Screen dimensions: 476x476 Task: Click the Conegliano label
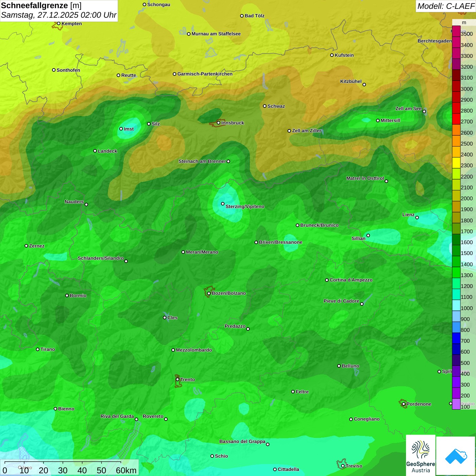367,419
